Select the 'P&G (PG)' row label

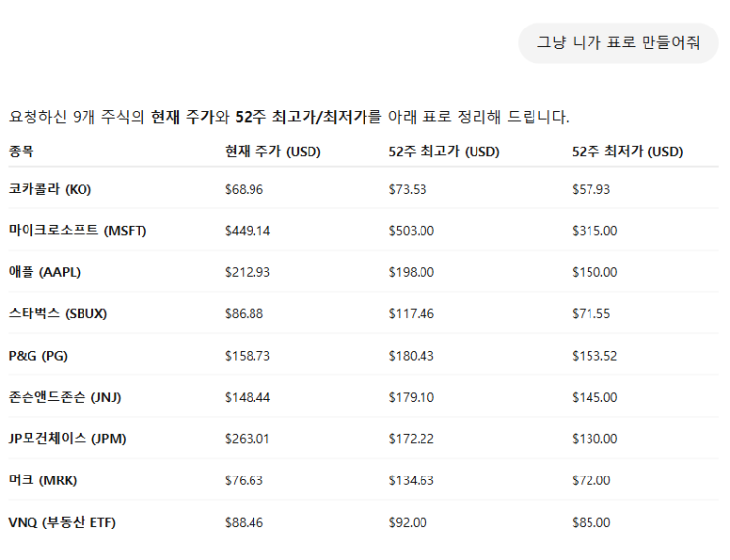(37, 356)
